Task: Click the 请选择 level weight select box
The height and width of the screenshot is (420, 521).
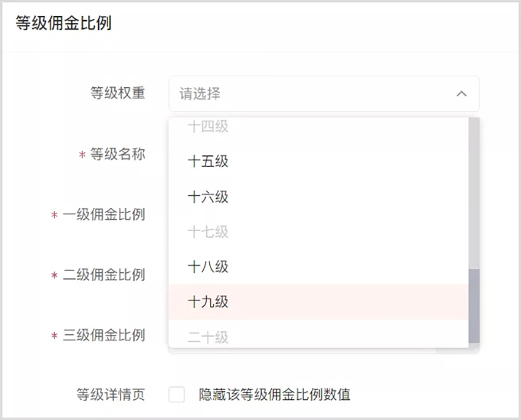Action: point(324,93)
